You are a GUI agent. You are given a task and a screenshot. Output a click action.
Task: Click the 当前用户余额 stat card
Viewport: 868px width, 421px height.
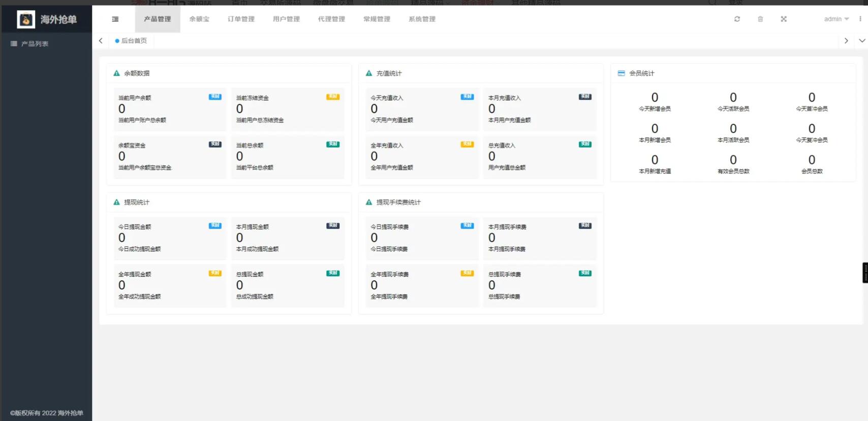coord(170,109)
